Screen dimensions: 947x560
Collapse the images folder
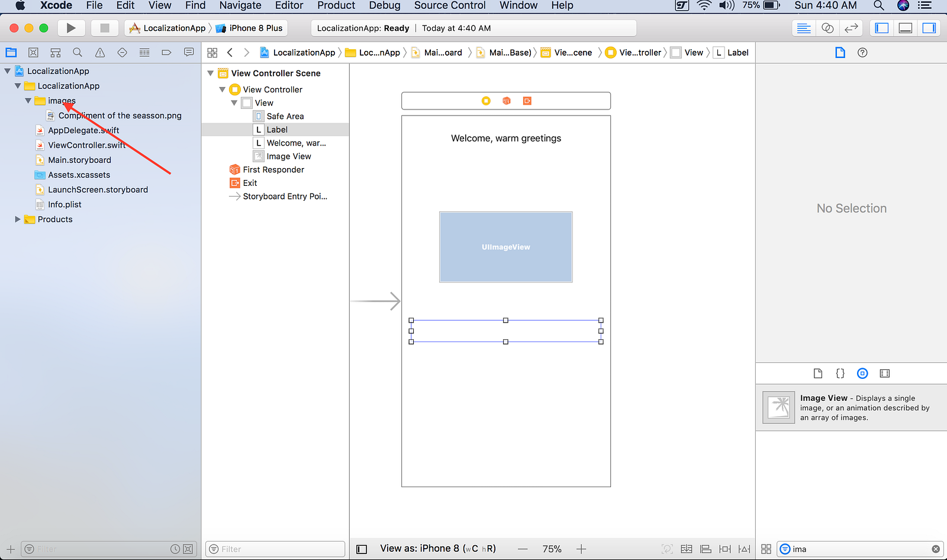(28, 101)
